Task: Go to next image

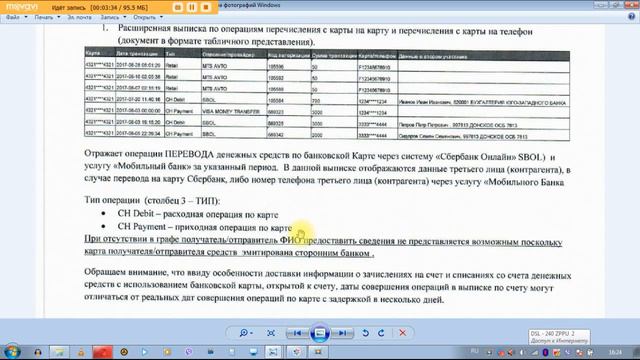Action: pos(342,333)
